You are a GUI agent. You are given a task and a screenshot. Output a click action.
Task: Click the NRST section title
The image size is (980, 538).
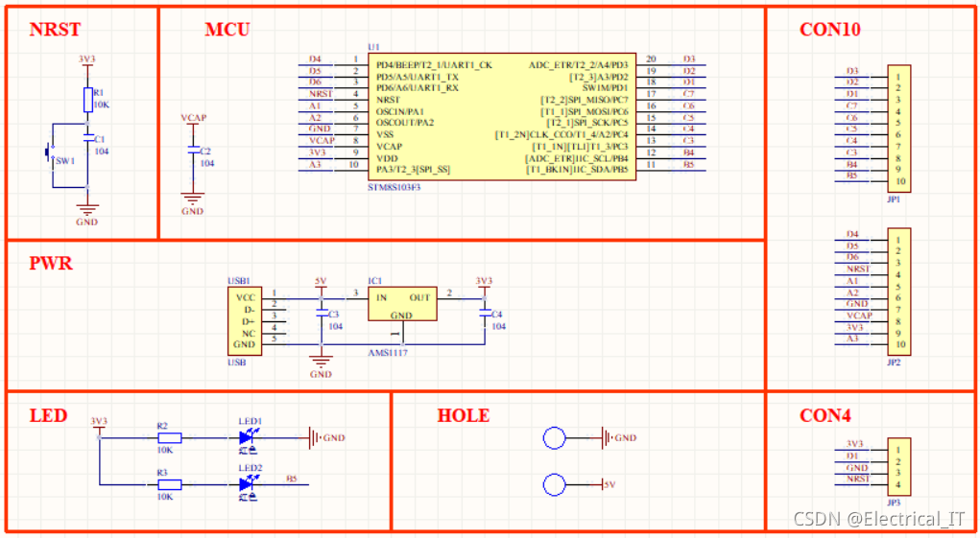[x=55, y=30]
